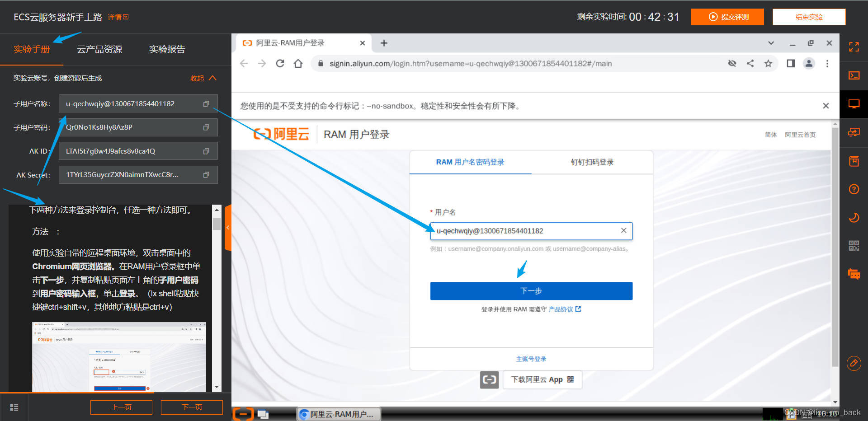Copy the sub-user name value
868x421 pixels.
coord(206,104)
